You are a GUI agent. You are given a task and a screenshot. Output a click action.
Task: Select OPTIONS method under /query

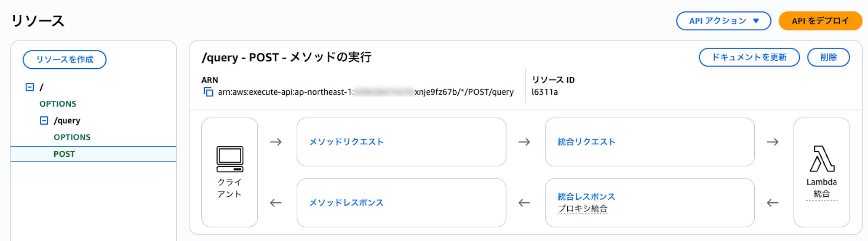72,137
